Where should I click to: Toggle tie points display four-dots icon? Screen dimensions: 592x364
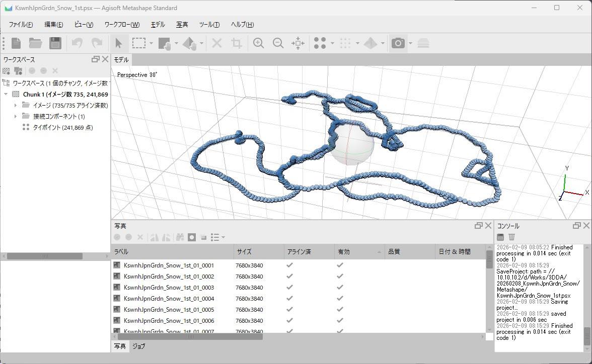coord(320,43)
